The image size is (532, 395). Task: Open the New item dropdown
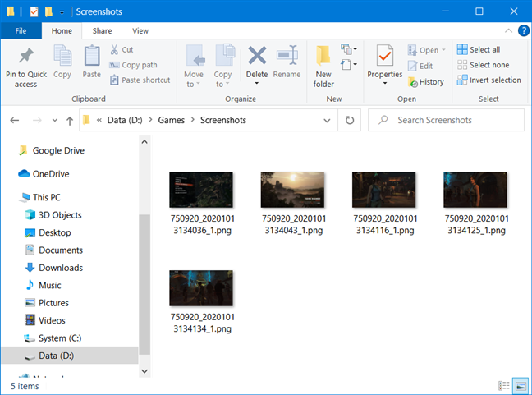[349, 49]
